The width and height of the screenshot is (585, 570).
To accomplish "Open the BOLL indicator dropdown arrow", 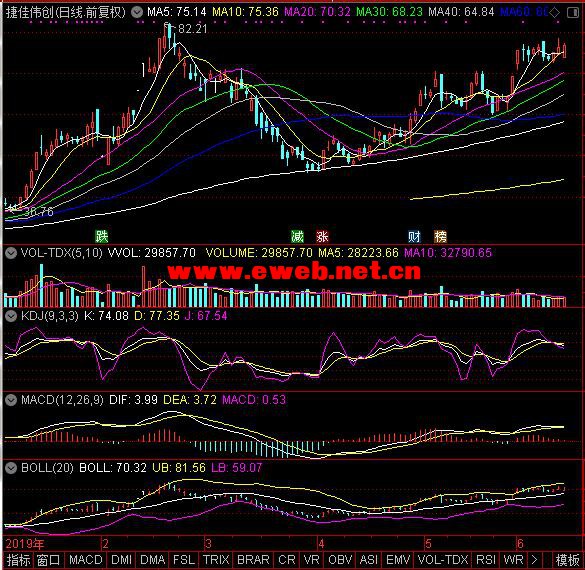I will [11, 468].
